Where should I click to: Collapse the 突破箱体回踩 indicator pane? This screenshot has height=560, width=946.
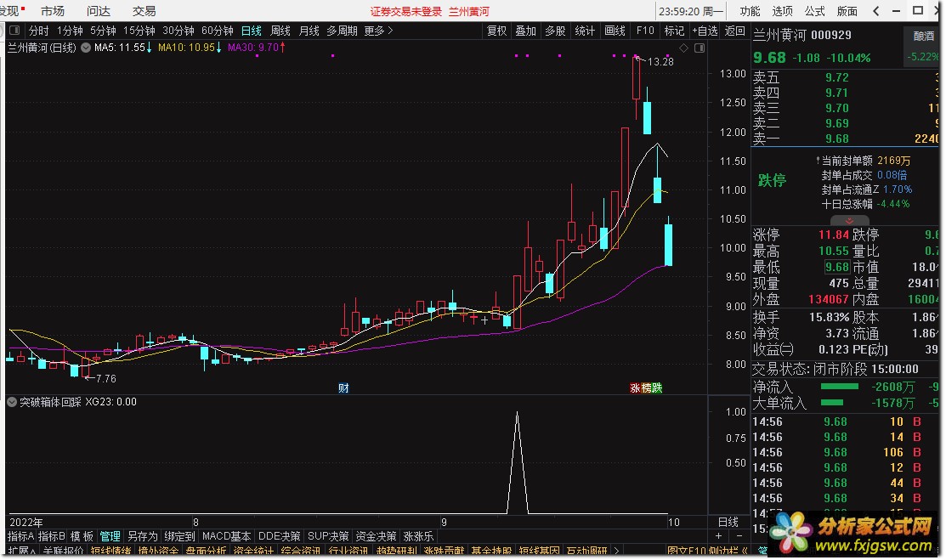(11, 402)
